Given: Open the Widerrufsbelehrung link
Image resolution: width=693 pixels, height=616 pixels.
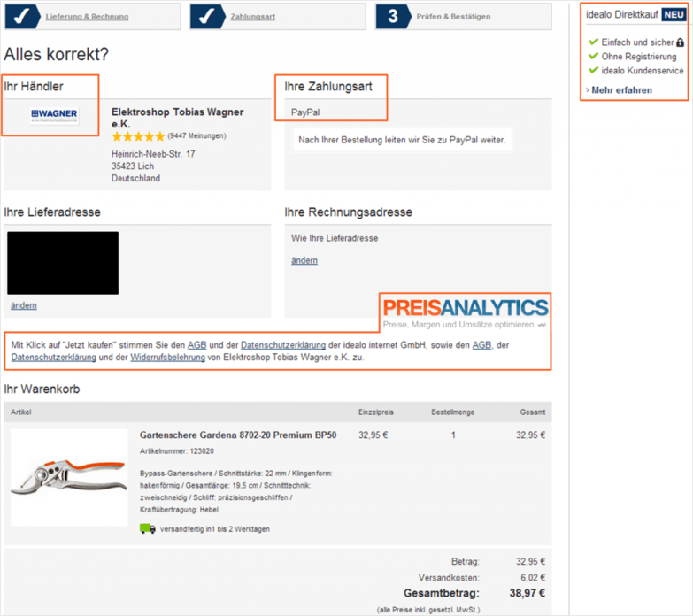Looking at the screenshot, I should [x=168, y=358].
